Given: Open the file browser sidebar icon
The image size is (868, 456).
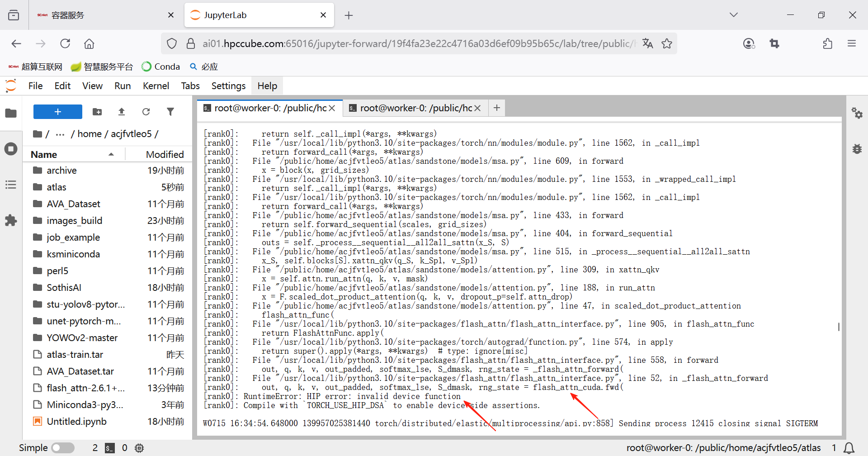Looking at the screenshot, I should point(11,113).
